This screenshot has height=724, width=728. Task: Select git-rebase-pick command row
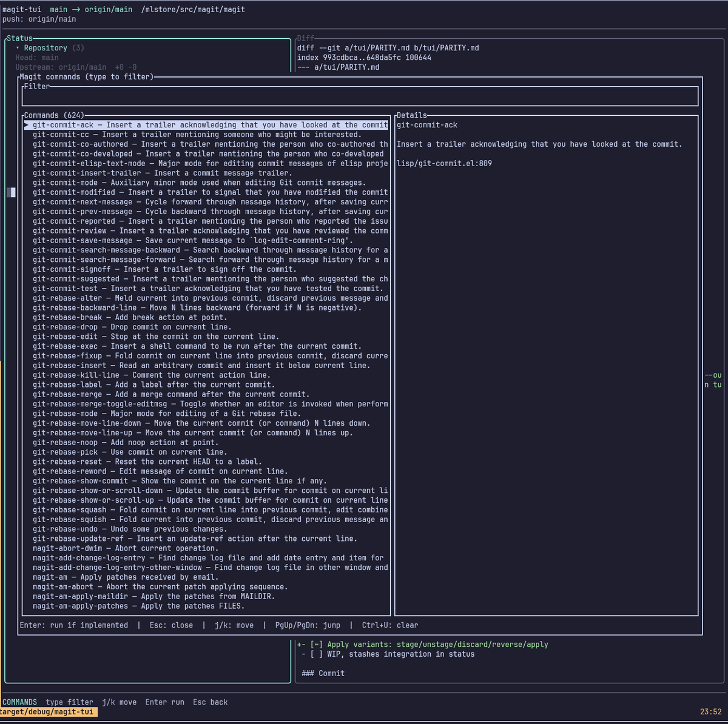click(206, 452)
